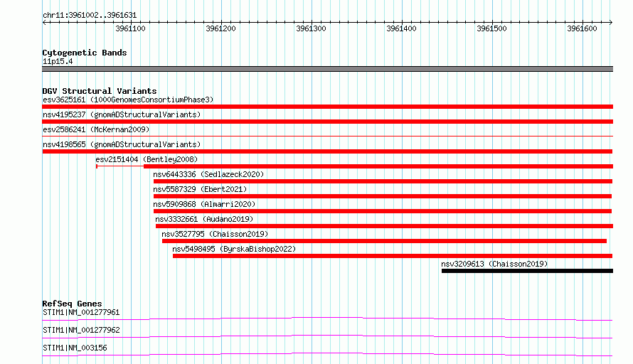Select the nsv3527795 red variant bar
Screen dimensions: 633x364
[x=384, y=241]
